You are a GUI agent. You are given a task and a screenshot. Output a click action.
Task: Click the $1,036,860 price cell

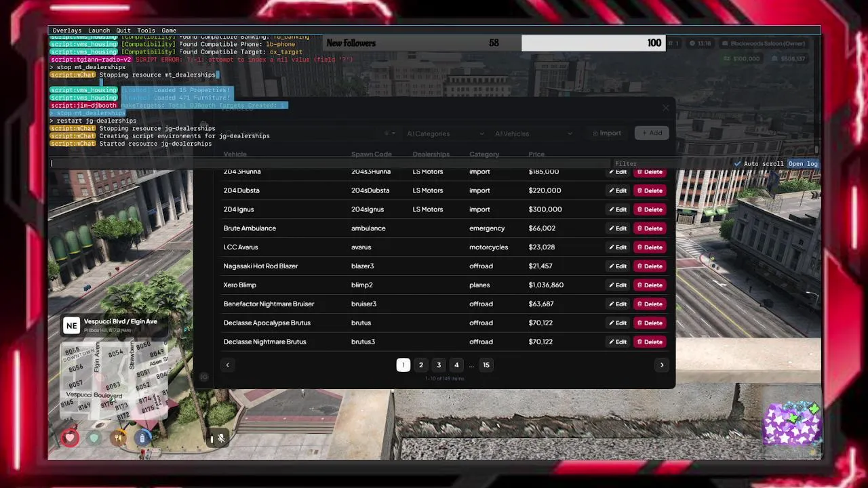point(546,285)
